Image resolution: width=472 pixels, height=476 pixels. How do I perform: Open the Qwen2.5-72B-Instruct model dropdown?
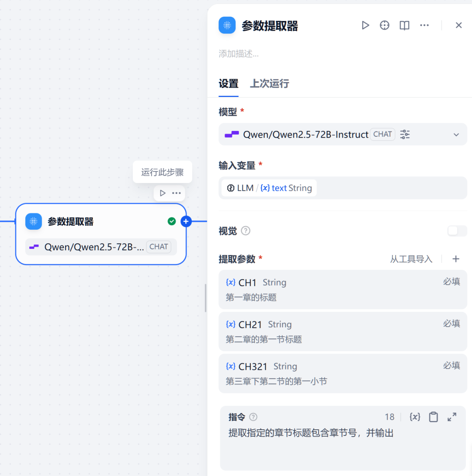pyautogui.click(x=456, y=135)
